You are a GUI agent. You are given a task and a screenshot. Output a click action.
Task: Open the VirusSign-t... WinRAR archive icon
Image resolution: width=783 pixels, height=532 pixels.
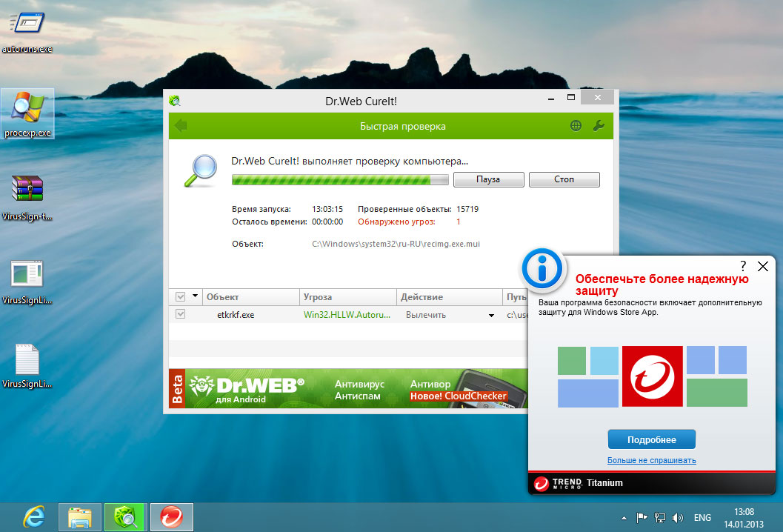(27, 197)
